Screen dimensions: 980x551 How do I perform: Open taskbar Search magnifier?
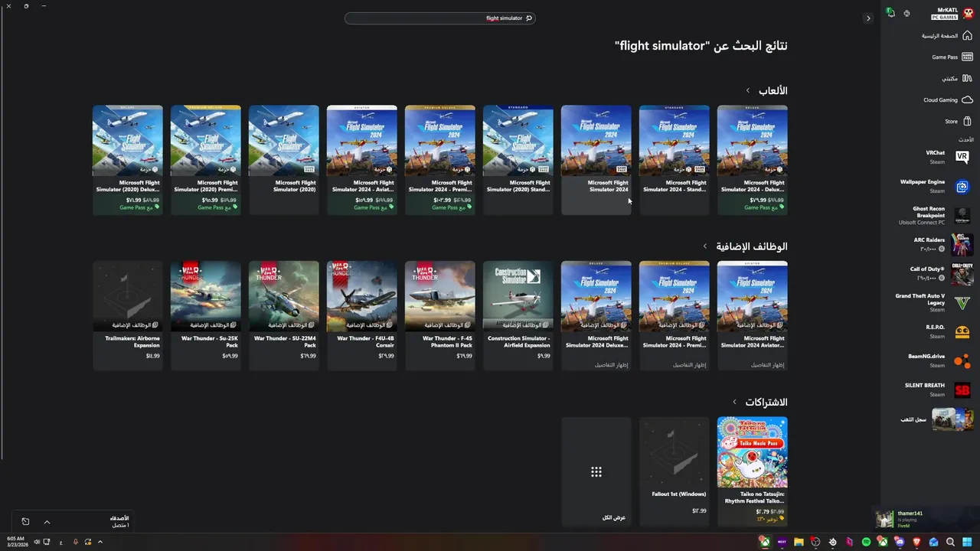950,542
